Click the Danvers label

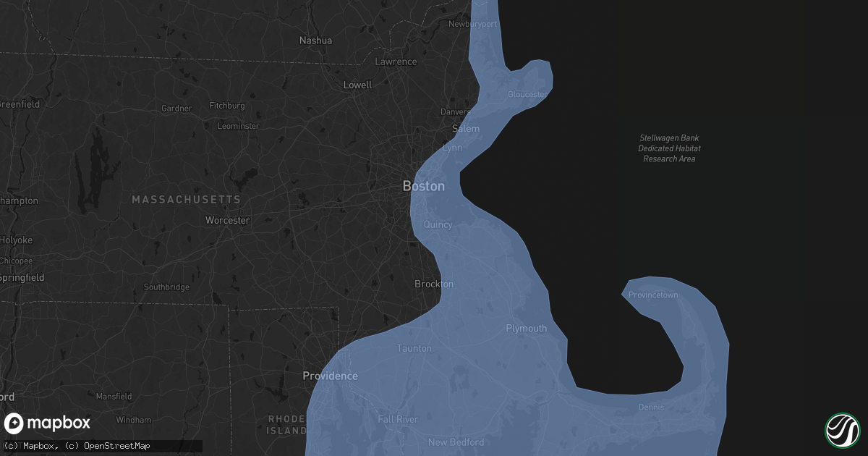click(x=456, y=112)
